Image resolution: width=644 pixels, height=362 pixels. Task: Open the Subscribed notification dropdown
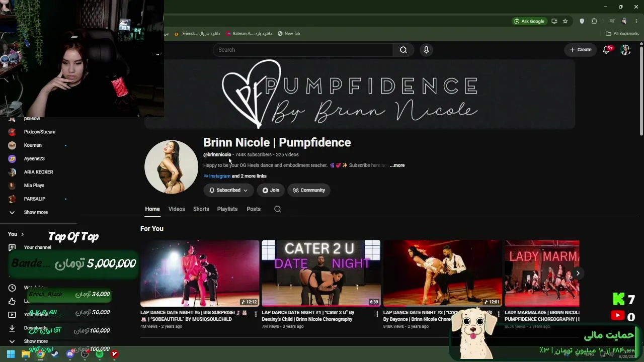tap(228, 190)
